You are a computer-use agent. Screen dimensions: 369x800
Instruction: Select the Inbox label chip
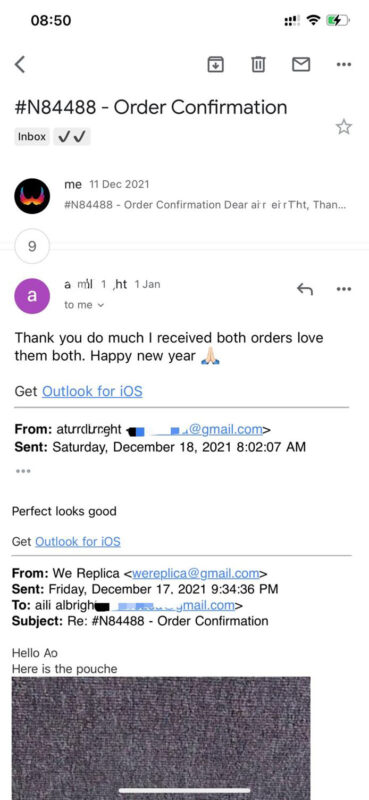[32, 137]
